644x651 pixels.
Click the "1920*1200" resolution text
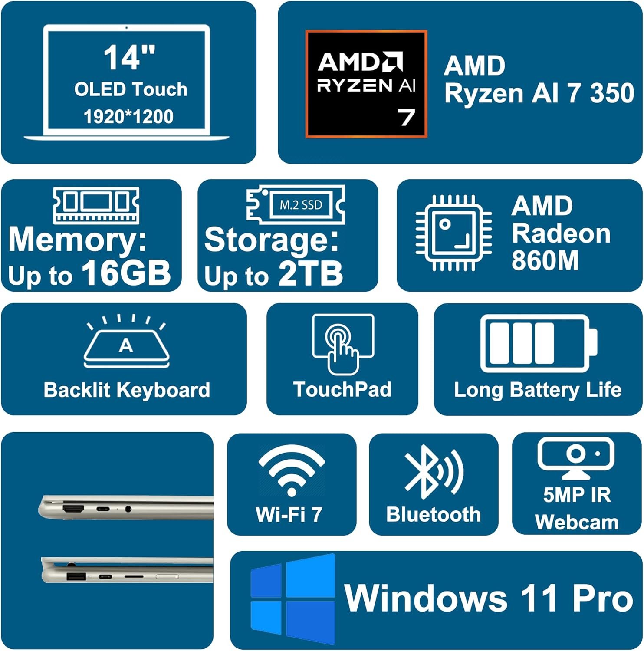128,116
